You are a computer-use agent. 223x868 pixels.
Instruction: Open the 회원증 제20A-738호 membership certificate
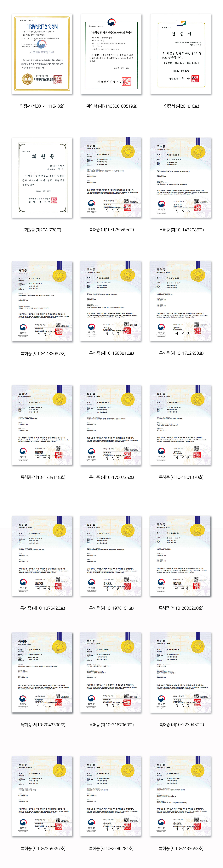click(42, 178)
